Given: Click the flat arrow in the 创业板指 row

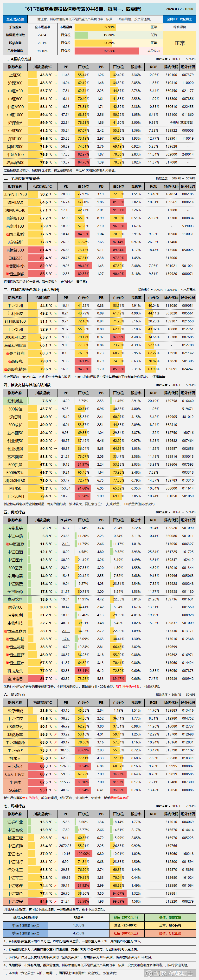Looking at the screenshot, I should pyautogui.click(x=55, y=449).
